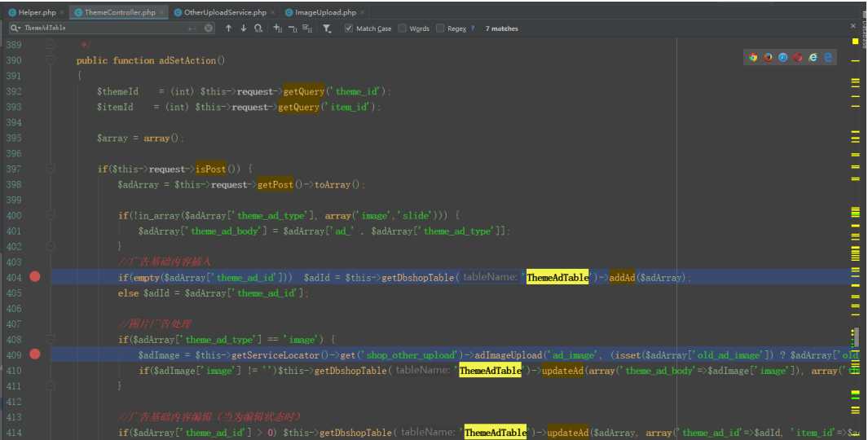Click highlighted ThemeAdTable on line 404
This screenshot has width=868, height=440.
coord(557,277)
